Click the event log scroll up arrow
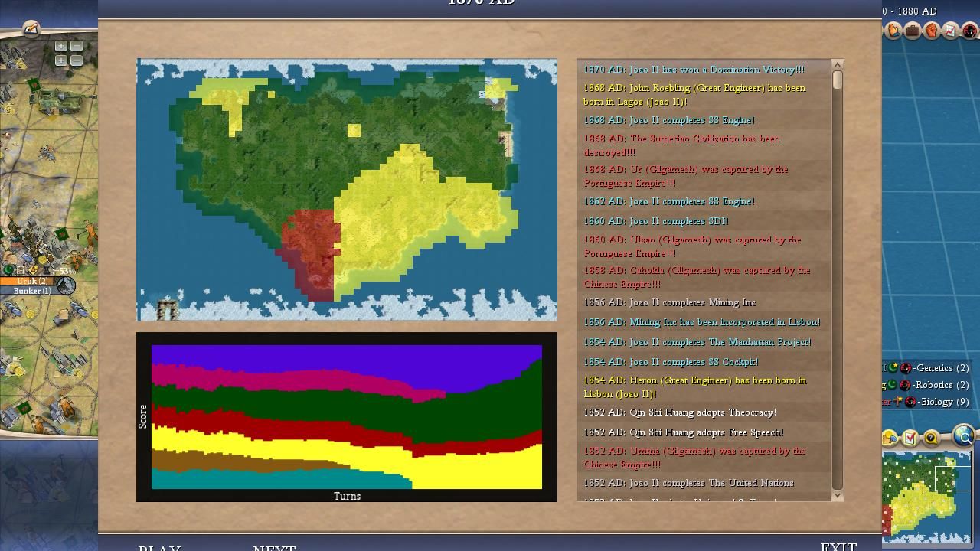Image resolution: width=980 pixels, height=551 pixels. coord(837,65)
